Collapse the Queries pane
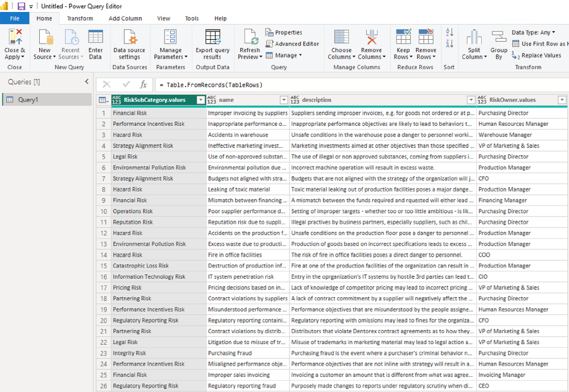569x392 pixels. click(x=87, y=82)
